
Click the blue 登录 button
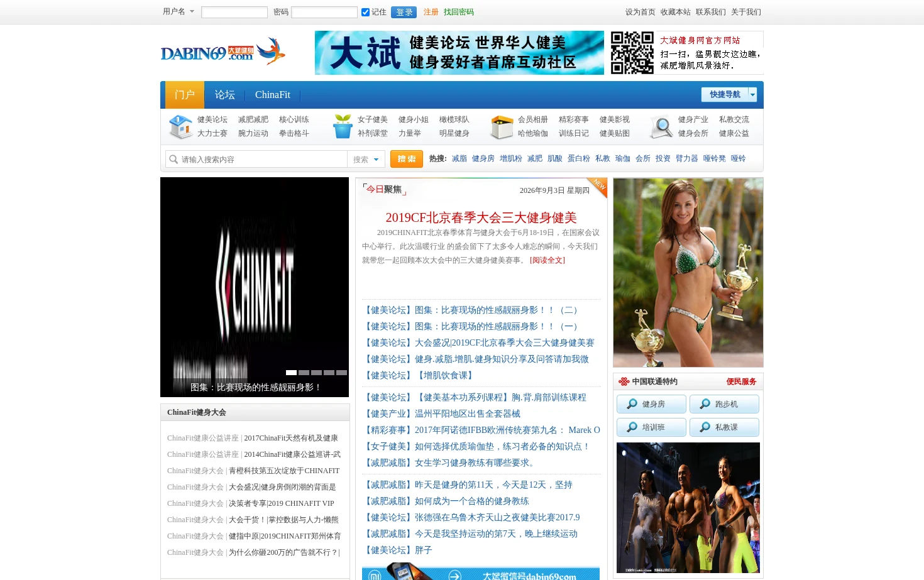click(404, 12)
